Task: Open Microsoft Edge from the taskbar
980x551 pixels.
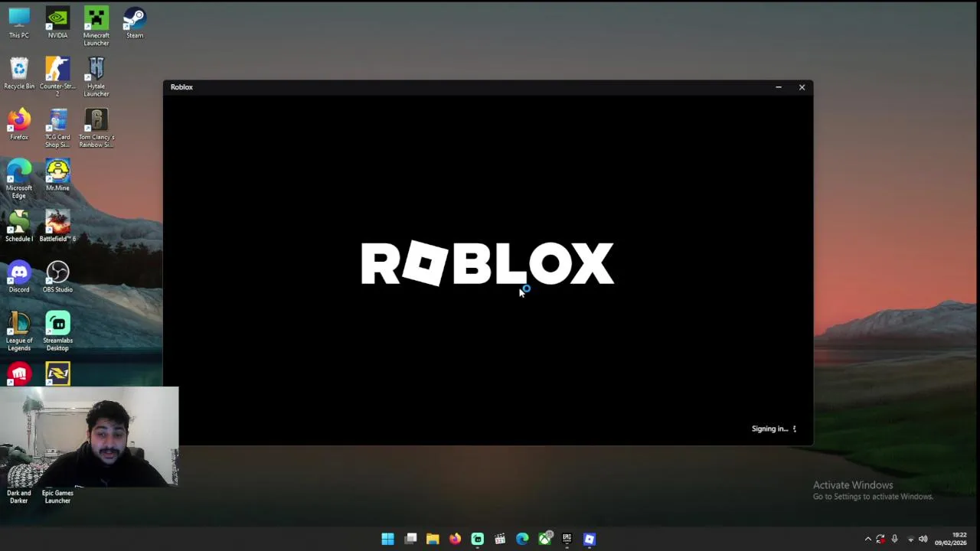Action: [x=522, y=539]
